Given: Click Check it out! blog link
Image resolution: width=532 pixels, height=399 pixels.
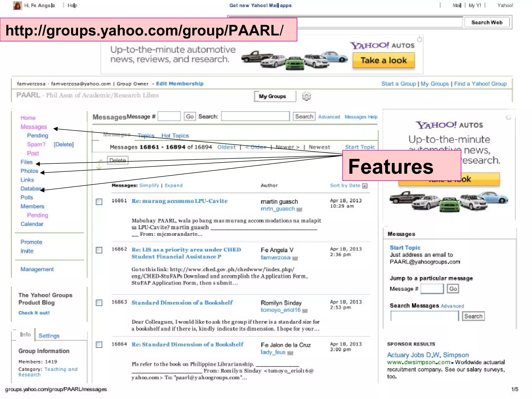Looking at the screenshot, I should pos(34,313).
